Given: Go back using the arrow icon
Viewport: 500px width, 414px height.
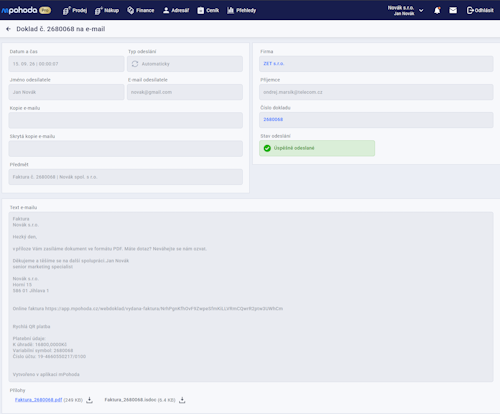Looking at the screenshot, I should tap(8, 29).
